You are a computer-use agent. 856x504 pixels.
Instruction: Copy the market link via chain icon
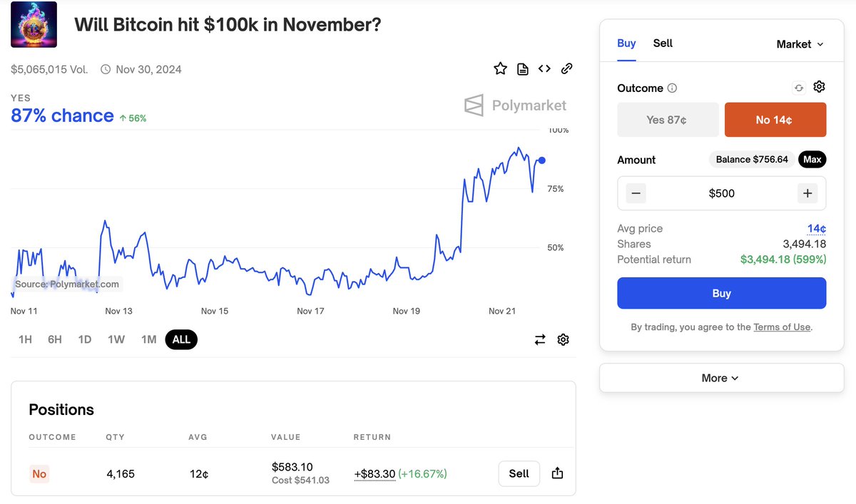(x=567, y=68)
